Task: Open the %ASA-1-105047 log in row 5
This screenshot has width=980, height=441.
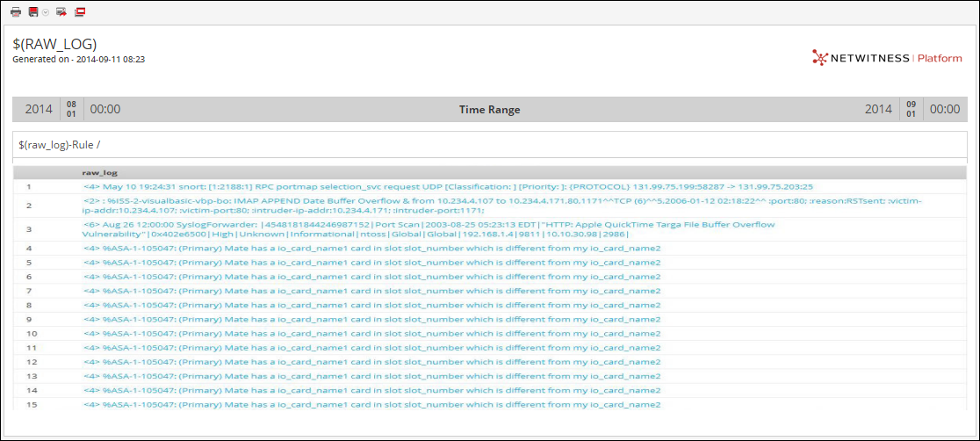Action: (x=371, y=262)
